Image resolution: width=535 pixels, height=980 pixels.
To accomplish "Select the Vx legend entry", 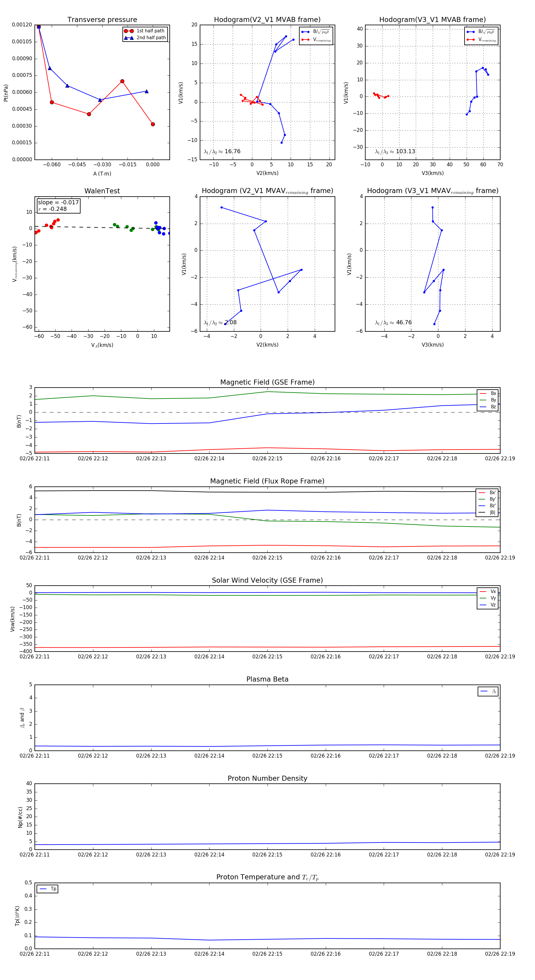I will click(x=488, y=592).
